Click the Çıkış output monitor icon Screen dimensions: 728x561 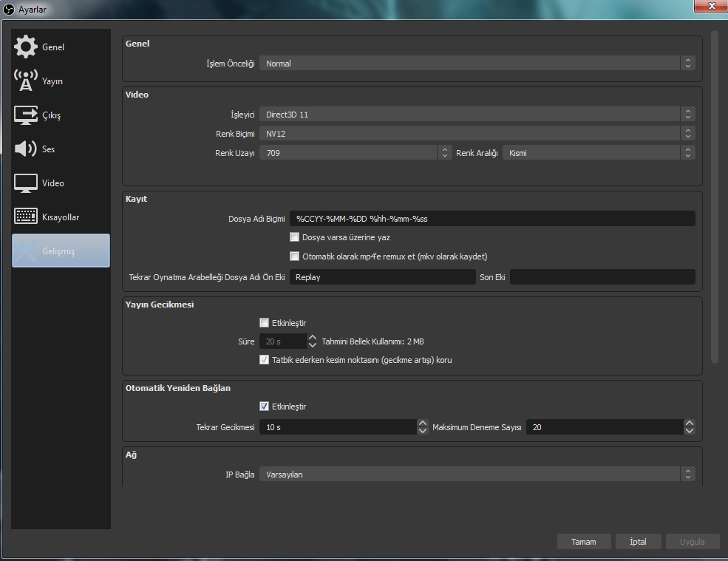(26, 115)
